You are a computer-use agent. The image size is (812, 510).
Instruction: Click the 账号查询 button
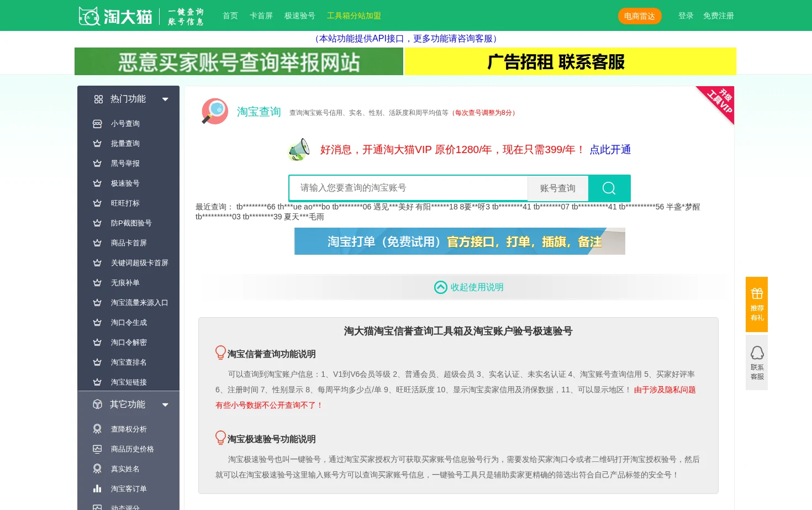(558, 188)
